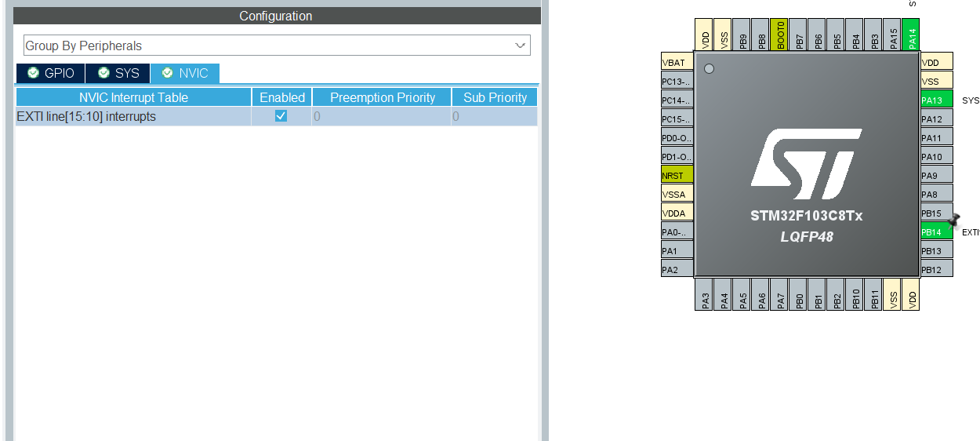
Task: Click the PC14 pin
Action: click(677, 100)
